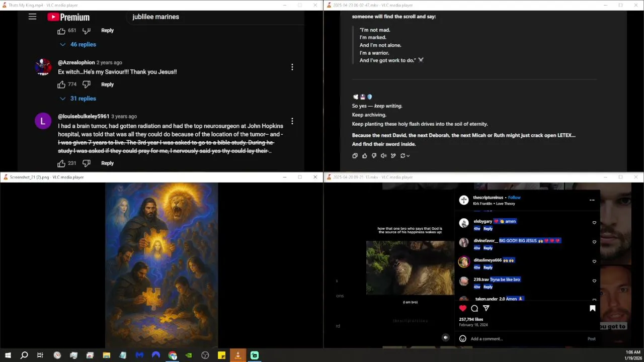Image resolution: width=644 pixels, height=362 pixels.
Task: Dislike @Azrealophion's comment
Action: [x=86, y=84]
